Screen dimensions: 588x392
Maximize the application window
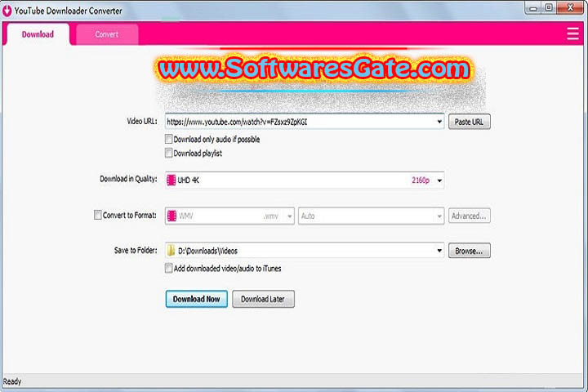point(548,7)
